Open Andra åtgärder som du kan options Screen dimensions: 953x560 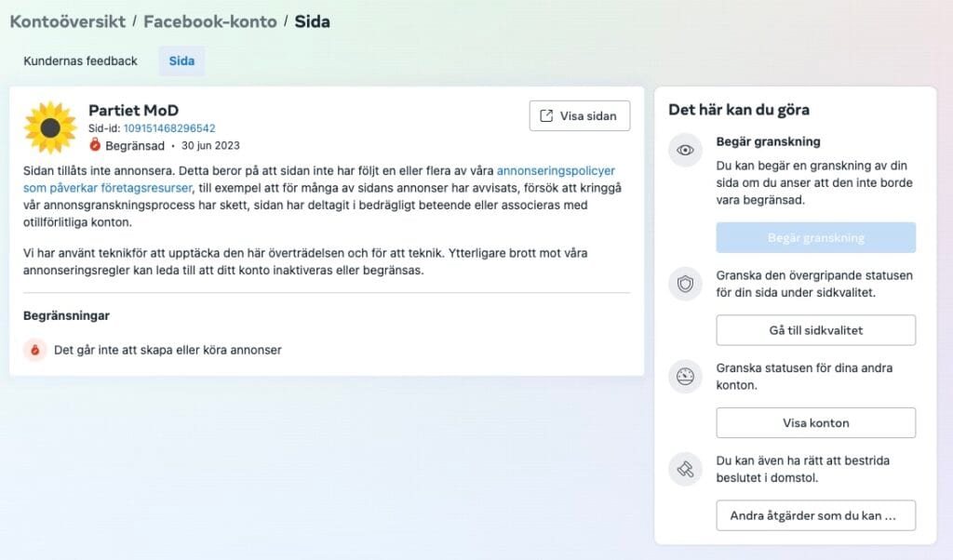(815, 514)
